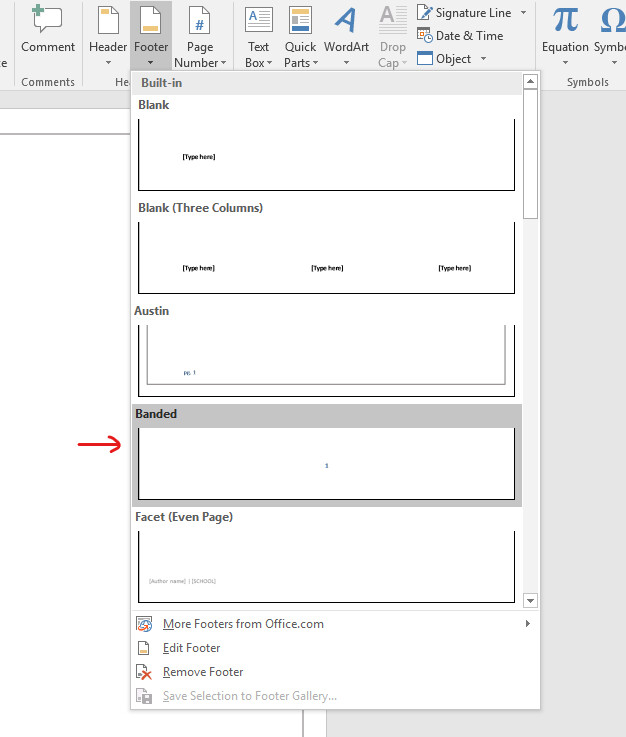626x737 pixels.
Task: Select the Remove Footer menu entry
Action: pyautogui.click(x=335, y=672)
